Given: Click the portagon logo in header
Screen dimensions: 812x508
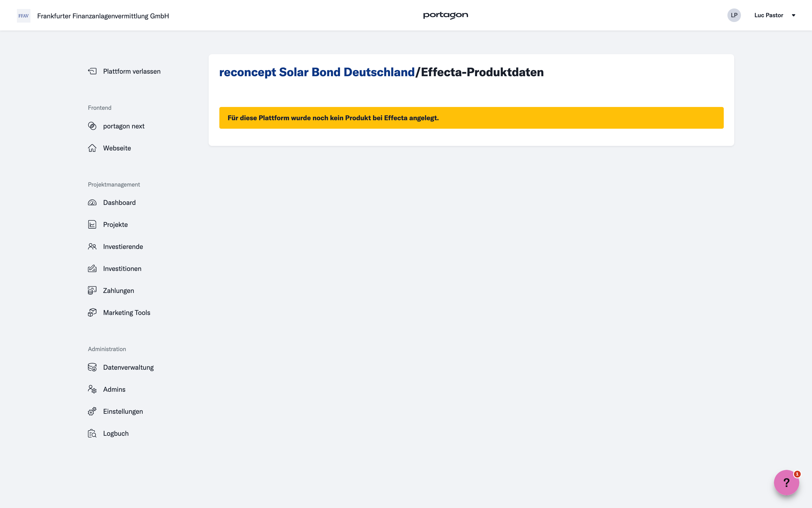Looking at the screenshot, I should click(x=445, y=15).
